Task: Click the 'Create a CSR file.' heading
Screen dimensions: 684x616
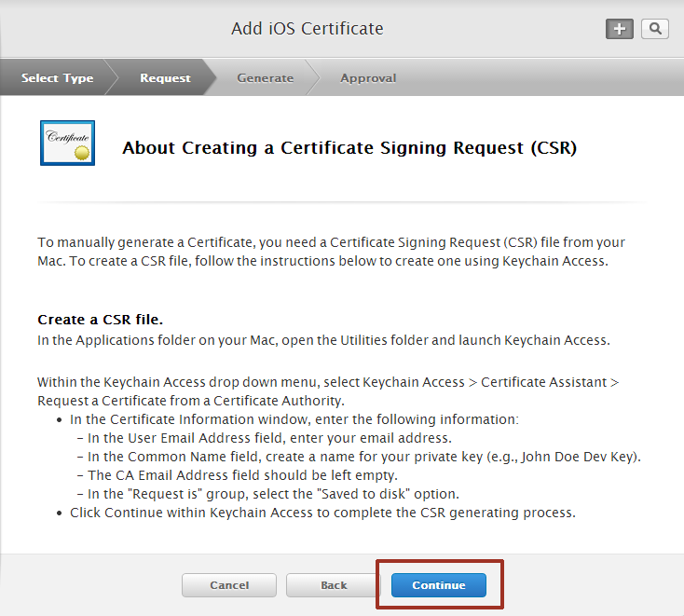Action: click(x=101, y=320)
